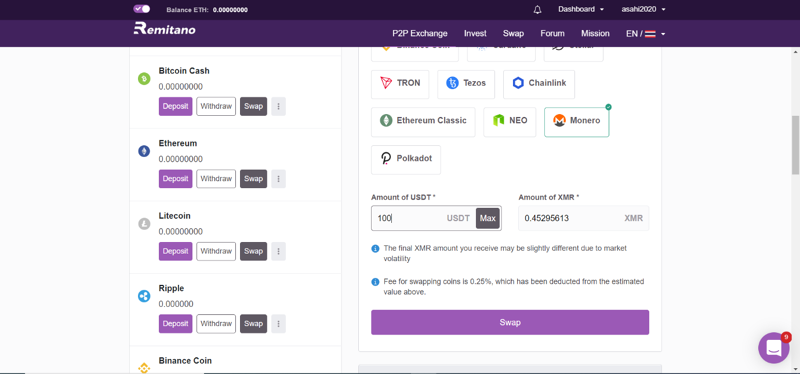Image resolution: width=800 pixels, height=374 pixels.
Task: Select Chainlink as swap coin
Action: [x=539, y=84]
